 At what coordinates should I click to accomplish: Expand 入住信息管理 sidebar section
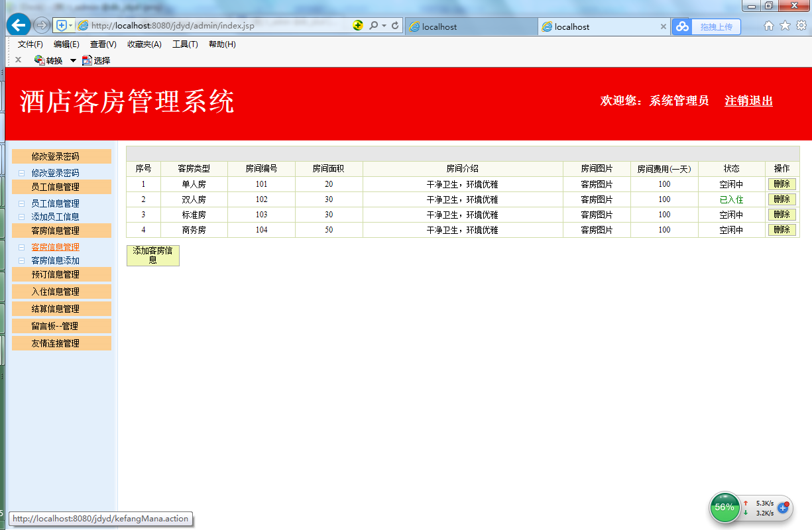tap(62, 291)
